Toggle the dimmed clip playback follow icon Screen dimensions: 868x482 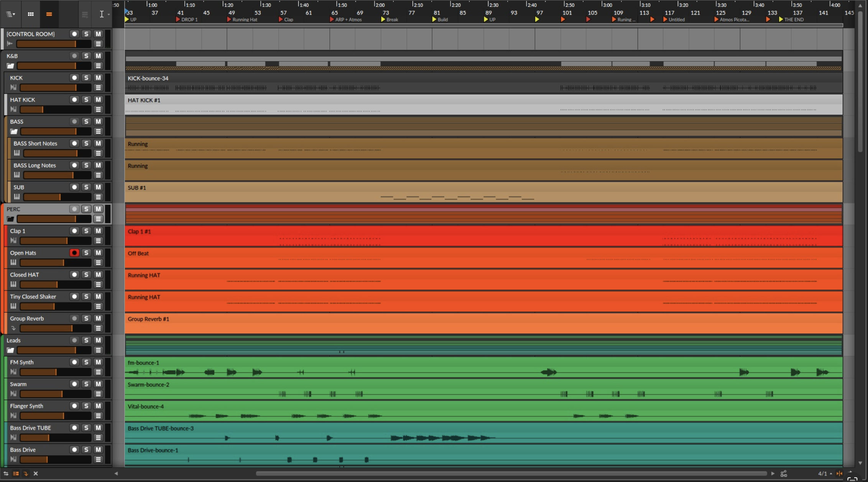point(85,14)
